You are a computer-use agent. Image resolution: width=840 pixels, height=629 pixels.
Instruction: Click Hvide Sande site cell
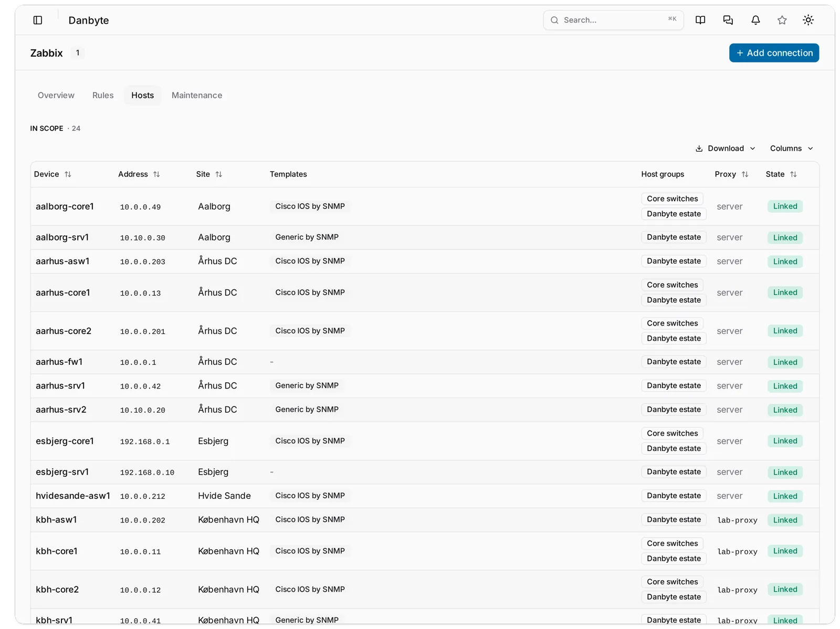point(224,496)
